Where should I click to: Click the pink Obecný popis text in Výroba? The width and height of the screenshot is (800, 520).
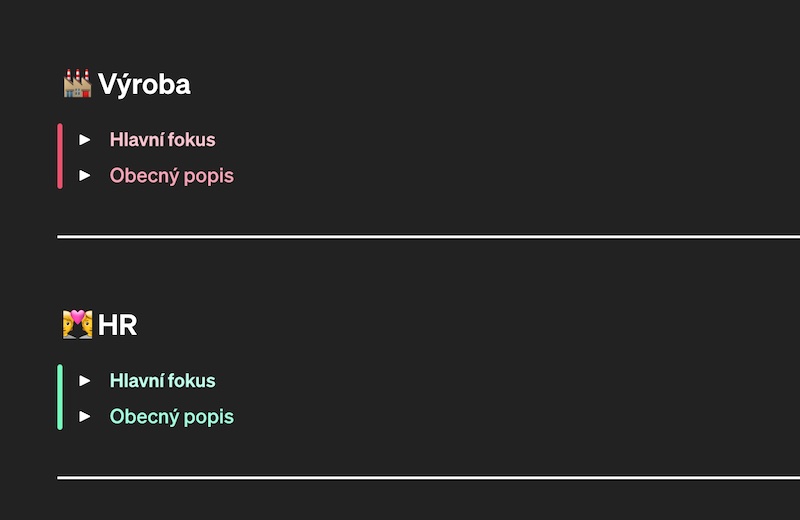point(171,176)
